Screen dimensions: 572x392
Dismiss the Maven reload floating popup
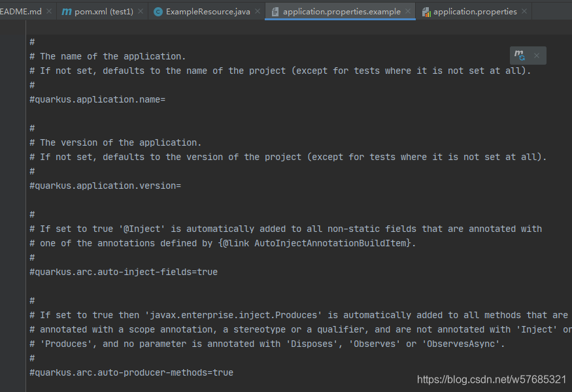click(537, 56)
